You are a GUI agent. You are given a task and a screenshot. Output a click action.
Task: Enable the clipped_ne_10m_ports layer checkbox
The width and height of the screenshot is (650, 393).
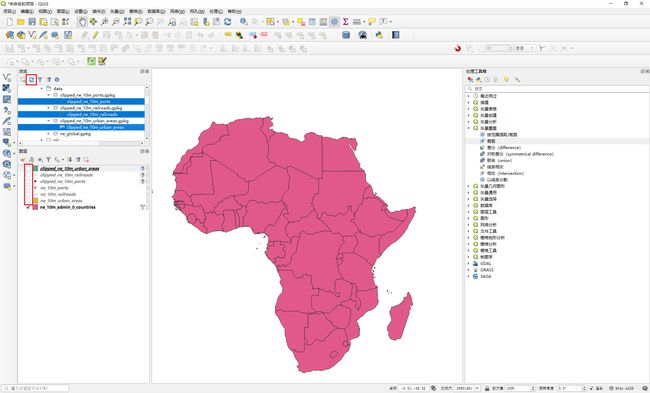click(x=28, y=182)
